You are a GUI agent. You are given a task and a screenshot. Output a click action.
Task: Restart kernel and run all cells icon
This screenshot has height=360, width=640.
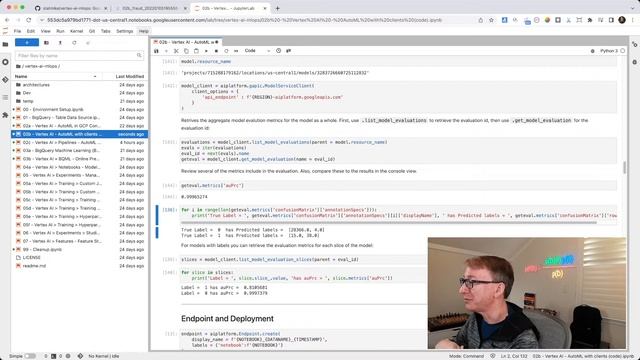[x=236, y=51]
